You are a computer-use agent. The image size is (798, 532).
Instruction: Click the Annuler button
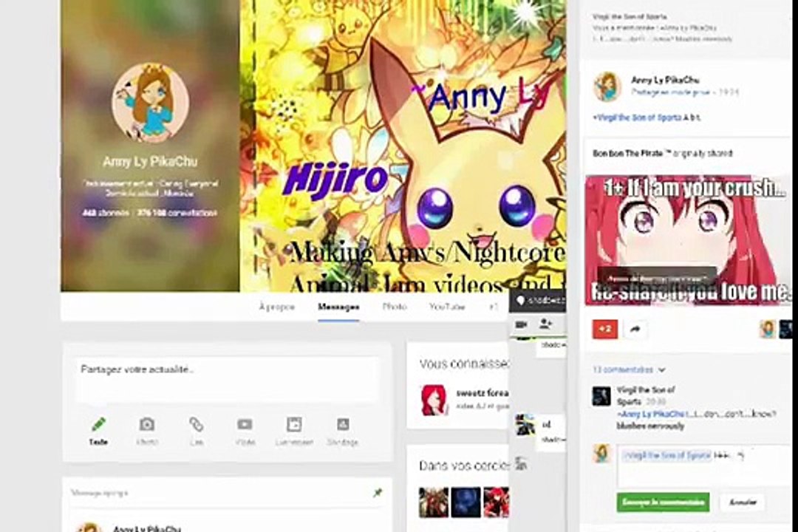(742, 502)
